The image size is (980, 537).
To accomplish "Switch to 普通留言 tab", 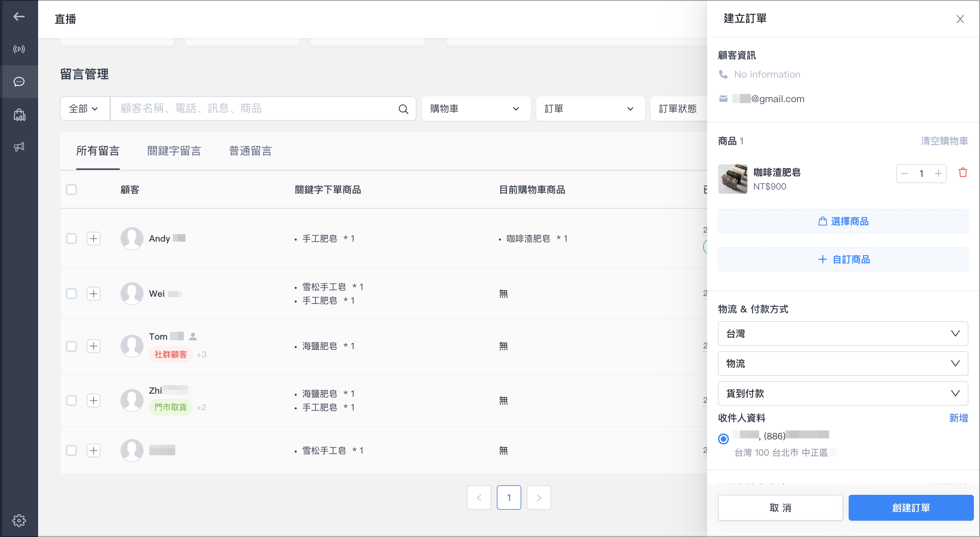I will [250, 151].
